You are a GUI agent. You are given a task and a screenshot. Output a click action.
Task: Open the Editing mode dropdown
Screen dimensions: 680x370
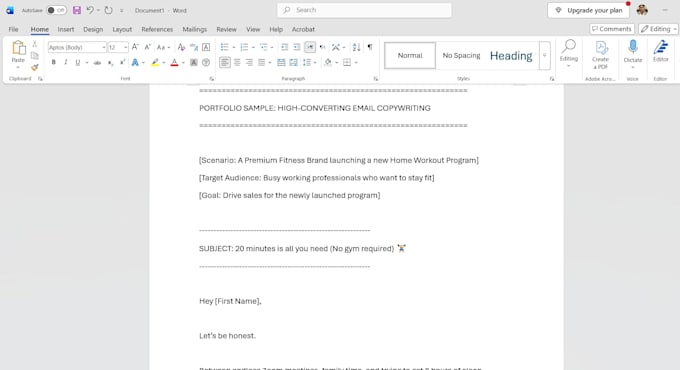658,29
